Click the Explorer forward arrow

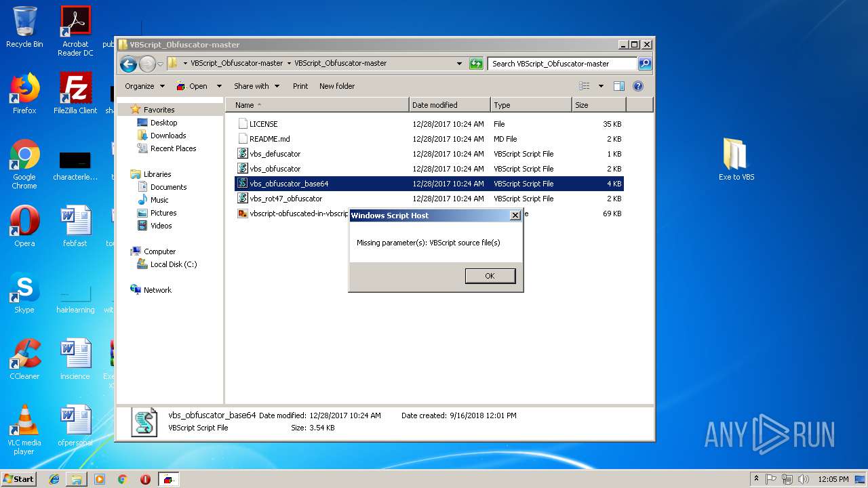(147, 64)
